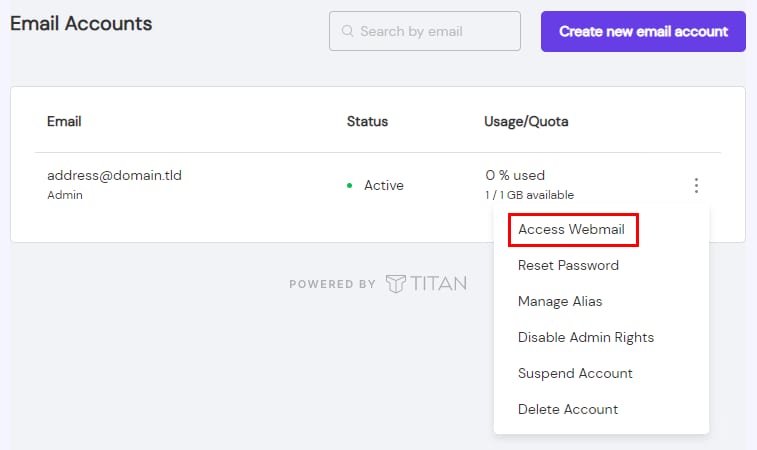Screen dimensions: 757x450
Task: Click the Email column header
Action: (x=64, y=121)
